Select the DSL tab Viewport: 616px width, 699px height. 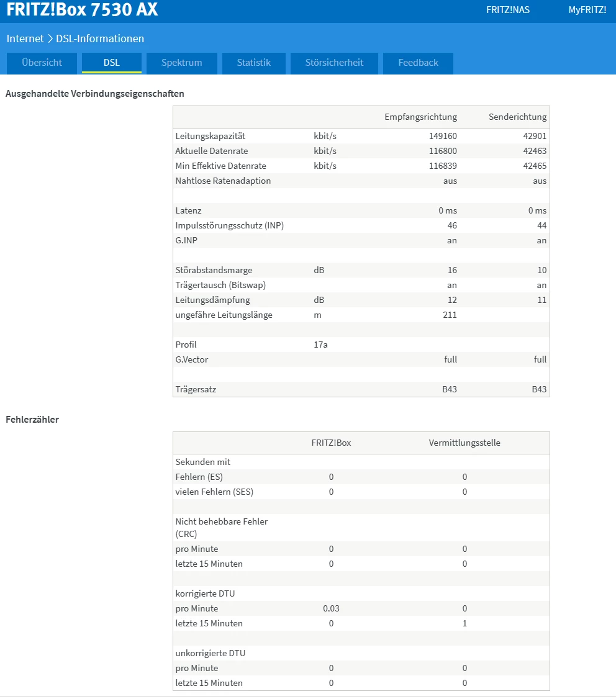pyautogui.click(x=112, y=63)
